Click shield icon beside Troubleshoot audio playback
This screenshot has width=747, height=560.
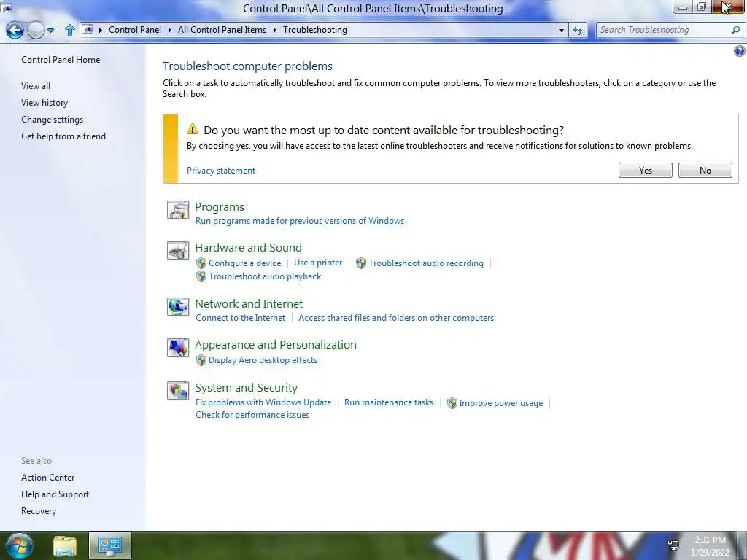click(201, 276)
